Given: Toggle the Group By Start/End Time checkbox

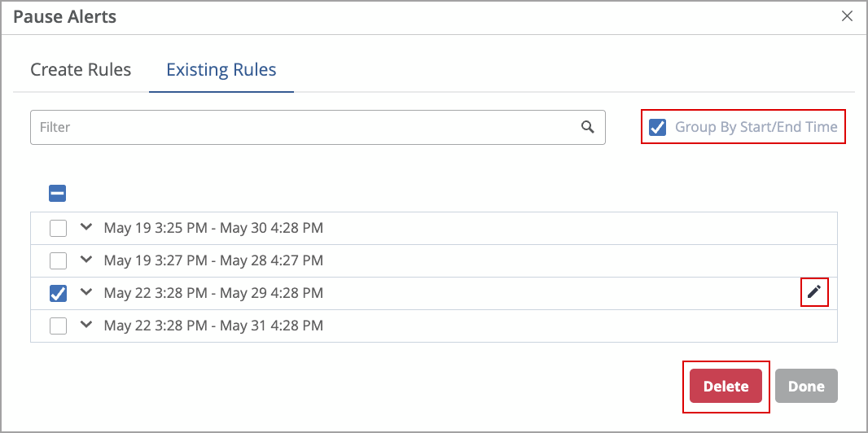Looking at the screenshot, I should [657, 127].
